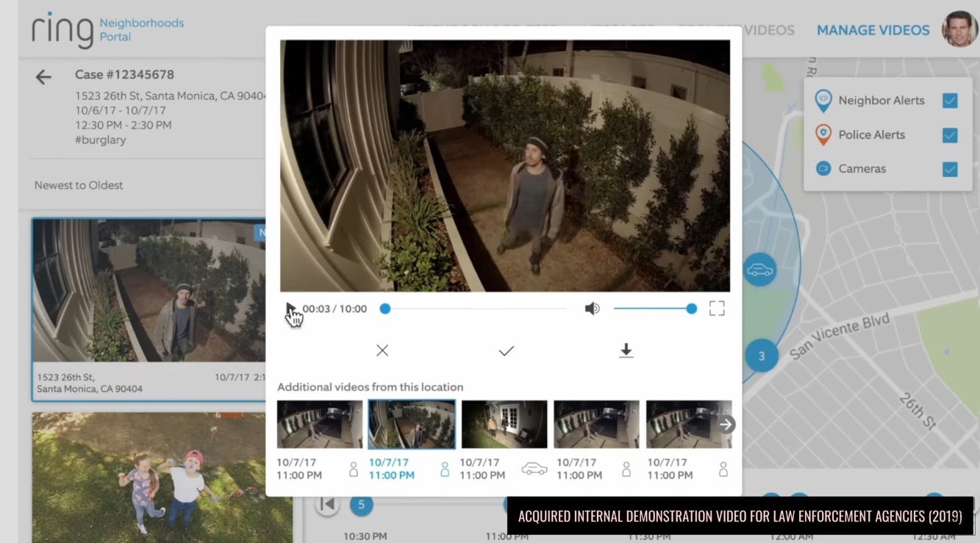
Task: Select the highlighted second additional video thumbnail
Action: (412, 424)
